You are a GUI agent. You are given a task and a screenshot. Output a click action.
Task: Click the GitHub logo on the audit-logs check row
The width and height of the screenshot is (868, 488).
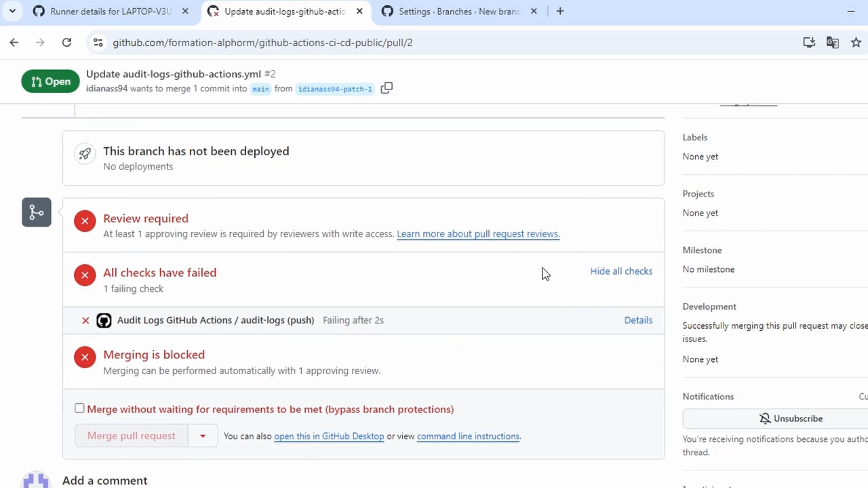[x=103, y=320]
